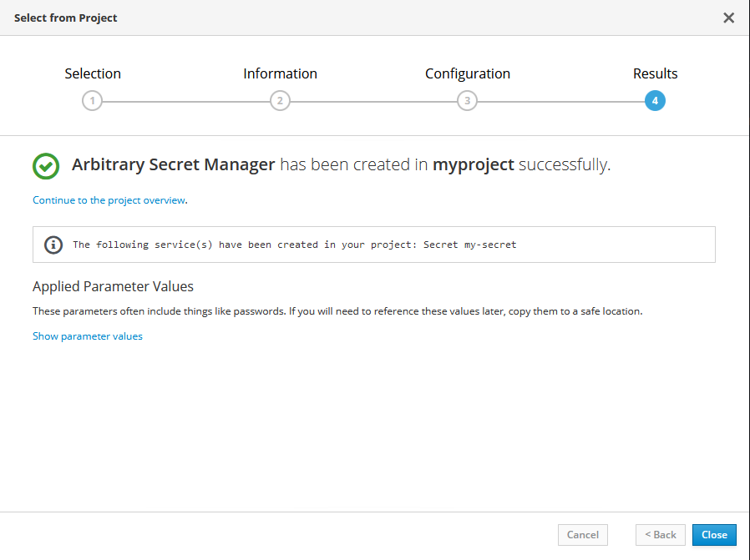
Task: Click the Applied Parameter Values heading
Action: tap(112, 286)
